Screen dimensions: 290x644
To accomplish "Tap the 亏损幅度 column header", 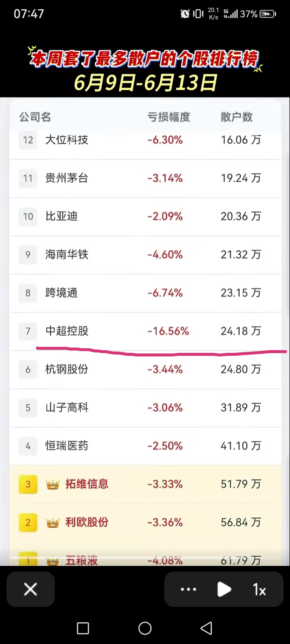I will (x=168, y=117).
